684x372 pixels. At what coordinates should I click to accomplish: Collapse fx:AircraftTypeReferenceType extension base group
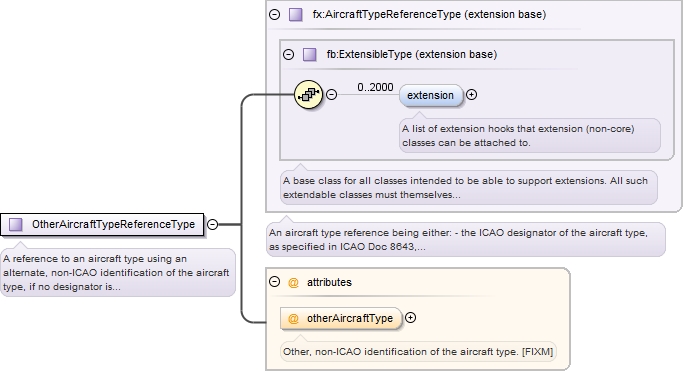(274, 14)
